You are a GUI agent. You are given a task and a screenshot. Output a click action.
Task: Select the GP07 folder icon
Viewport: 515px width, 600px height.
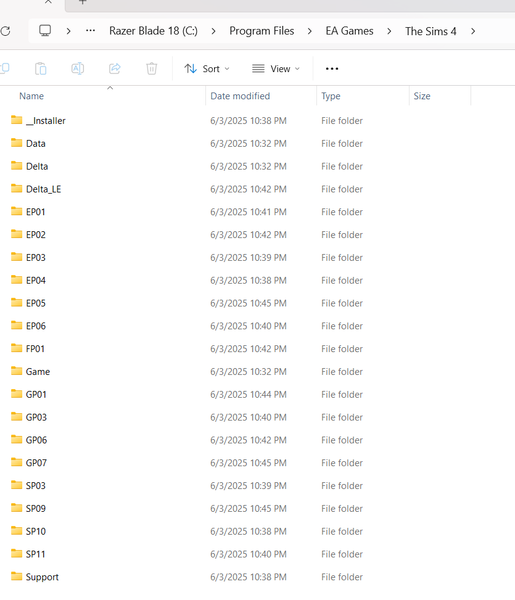pos(16,462)
